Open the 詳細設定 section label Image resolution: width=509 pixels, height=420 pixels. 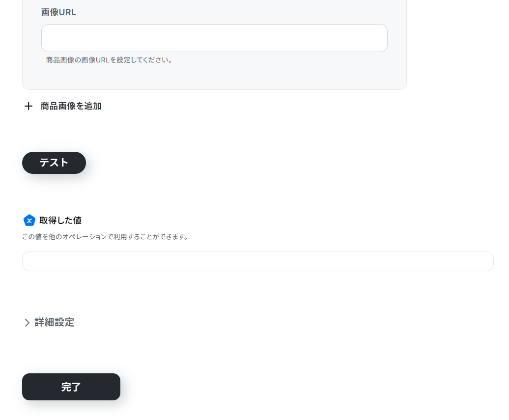coord(54,322)
